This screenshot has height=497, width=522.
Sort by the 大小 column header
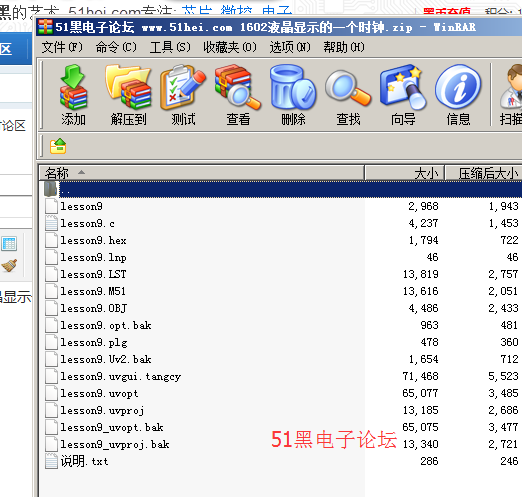tap(404, 173)
